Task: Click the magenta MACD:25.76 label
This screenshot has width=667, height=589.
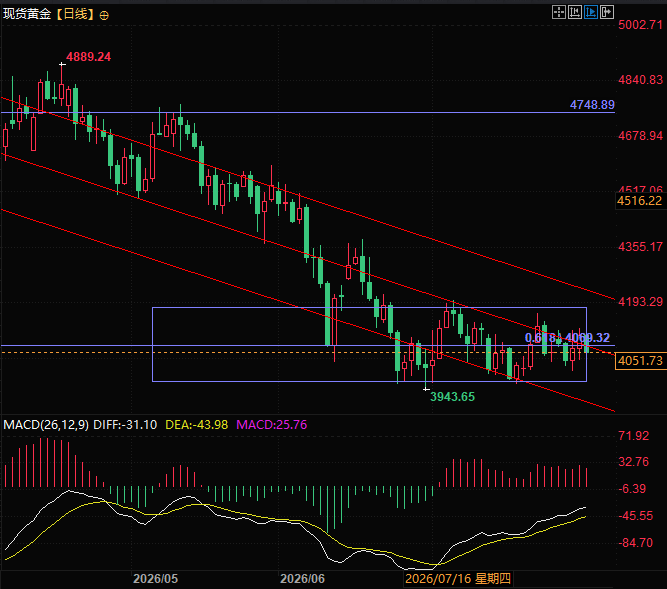Action: coord(271,425)
